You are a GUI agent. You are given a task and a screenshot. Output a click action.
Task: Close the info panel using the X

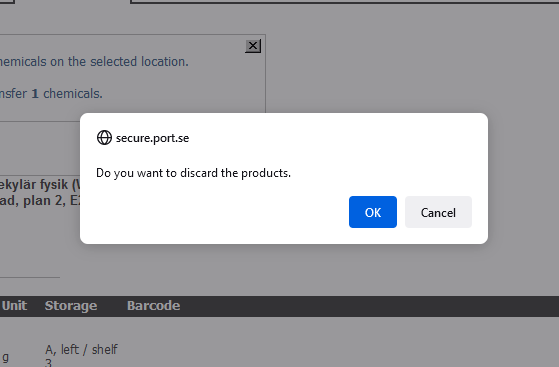(x=253, y=46)
